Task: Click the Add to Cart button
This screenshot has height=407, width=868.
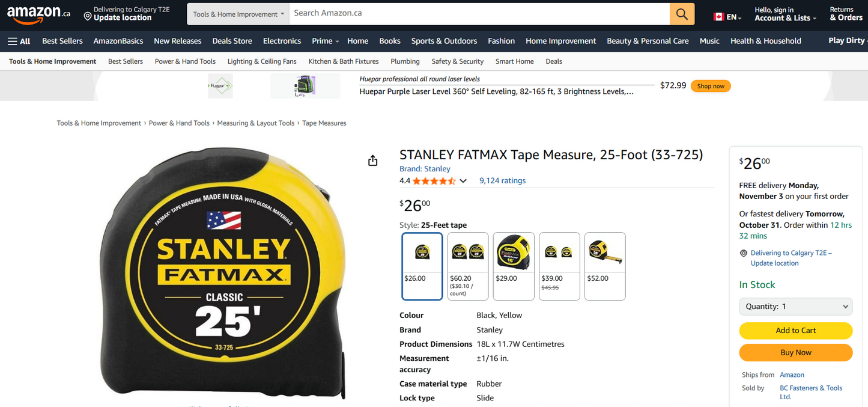Action: (x=795, y=331)
